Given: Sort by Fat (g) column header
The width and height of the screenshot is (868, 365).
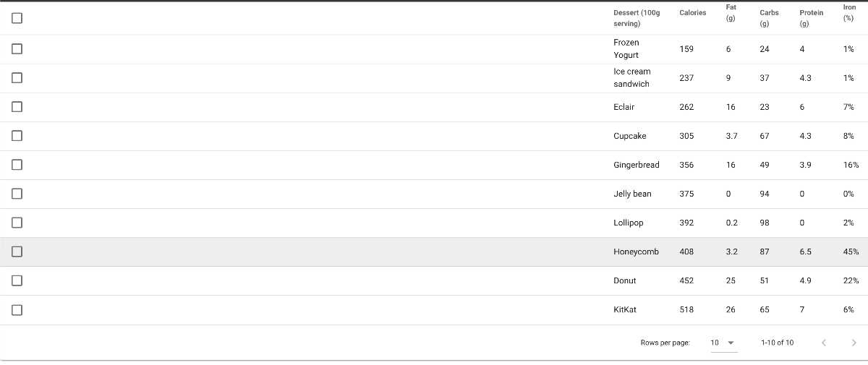Looking at the screenshot, I should [x=731, y=13].
